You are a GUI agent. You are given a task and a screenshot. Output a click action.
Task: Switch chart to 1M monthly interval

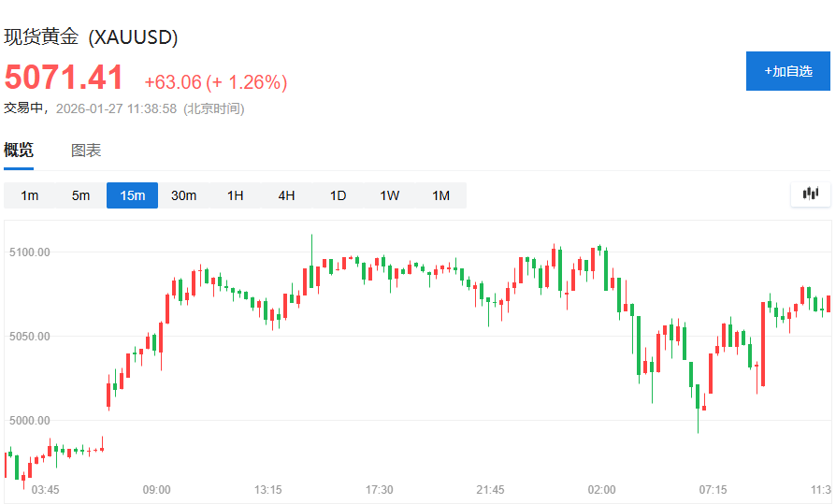(x=440, y=195)
